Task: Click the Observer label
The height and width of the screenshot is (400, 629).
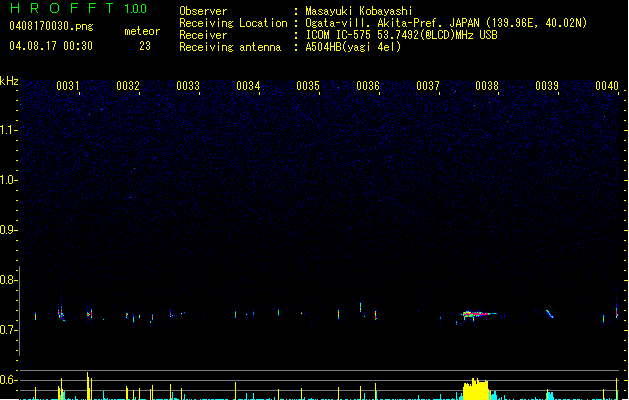Action: pos(203,11)
